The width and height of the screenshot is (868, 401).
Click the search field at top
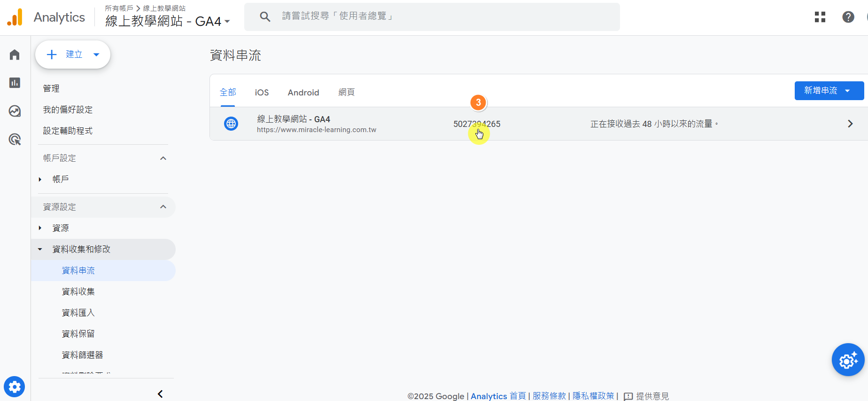point(432,16)
